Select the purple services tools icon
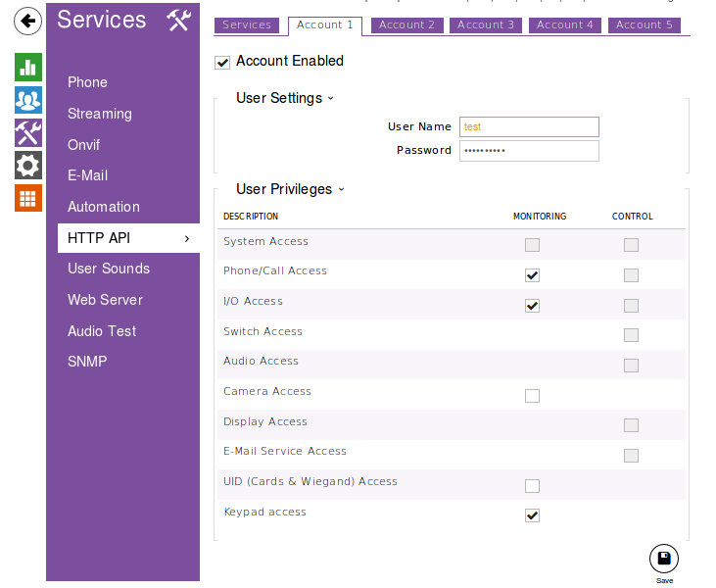This screenshot has height=588, width=716. pos(28,132)
